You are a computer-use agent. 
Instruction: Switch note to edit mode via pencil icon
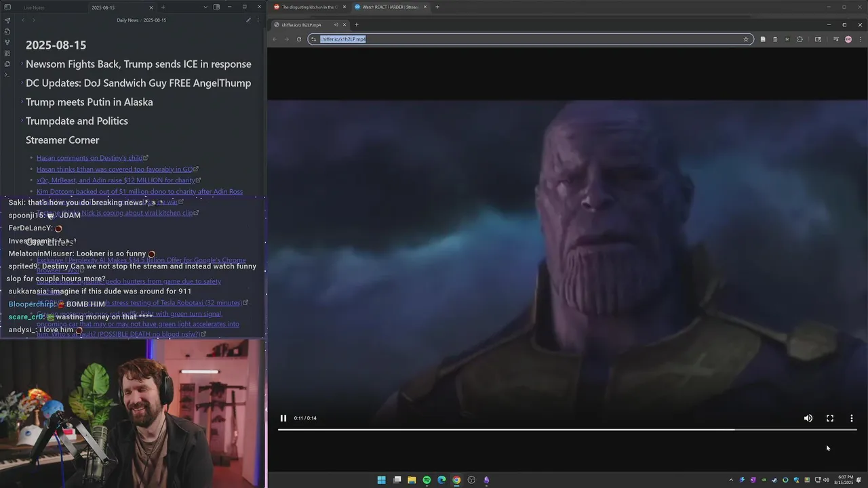248,20
